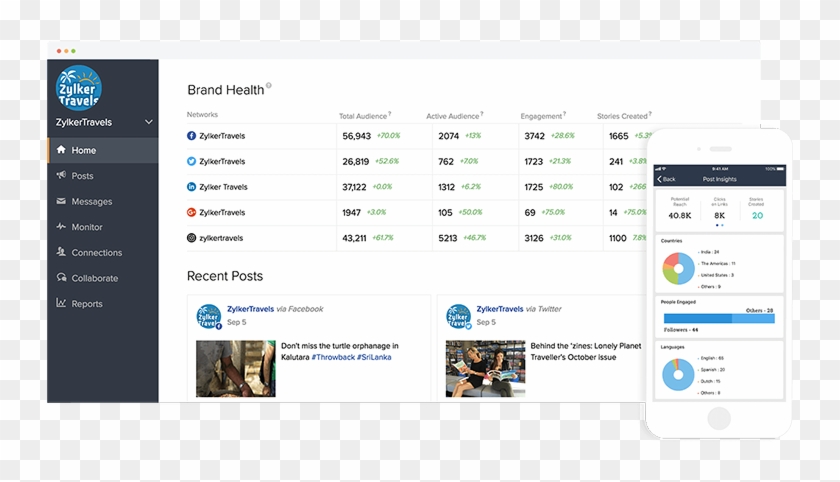Click the Collaborate icon in sidebar
This screenshot has height=482, width=840.
61,278
